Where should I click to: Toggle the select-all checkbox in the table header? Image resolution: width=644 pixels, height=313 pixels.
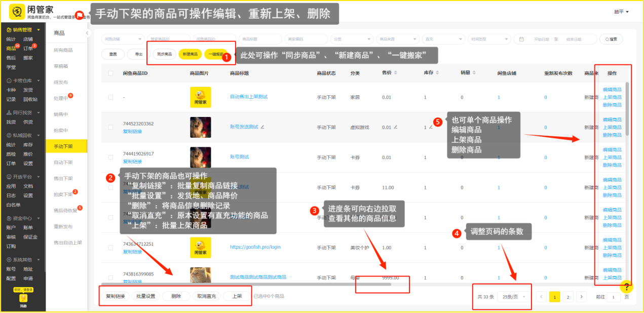click(110, 73)
